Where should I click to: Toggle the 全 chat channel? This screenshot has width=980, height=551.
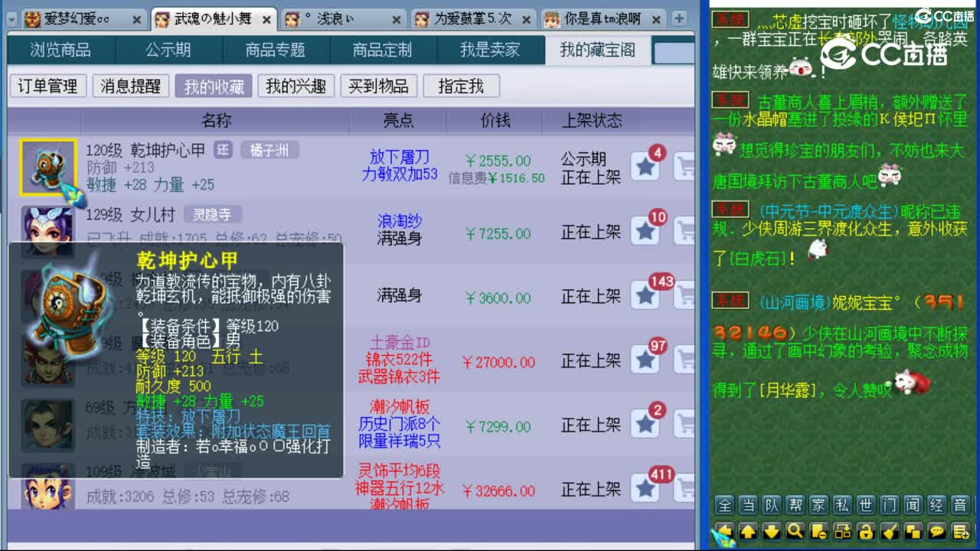pyautogui.click(x=724, y=504)
